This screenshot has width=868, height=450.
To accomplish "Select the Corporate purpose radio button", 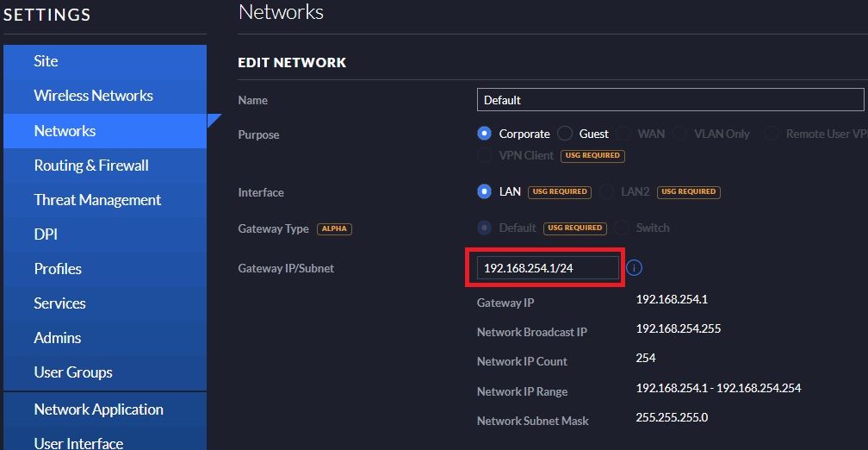I will click(485, 134).
